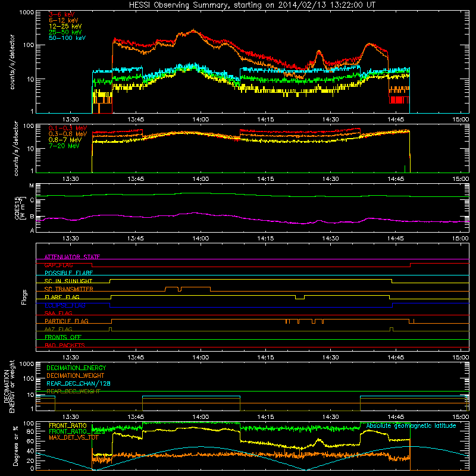Click the M class label on GOES axis

coord(32,186)
